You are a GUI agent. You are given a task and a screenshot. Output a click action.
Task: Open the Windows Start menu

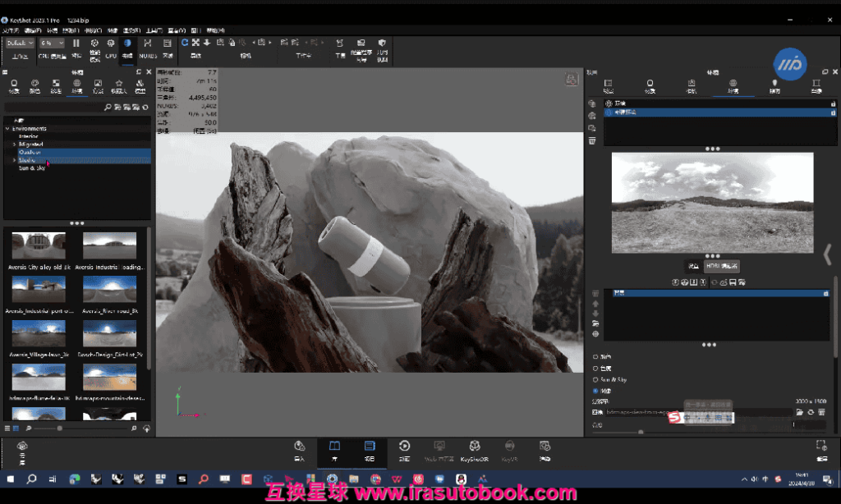click(x=10, y=479)
